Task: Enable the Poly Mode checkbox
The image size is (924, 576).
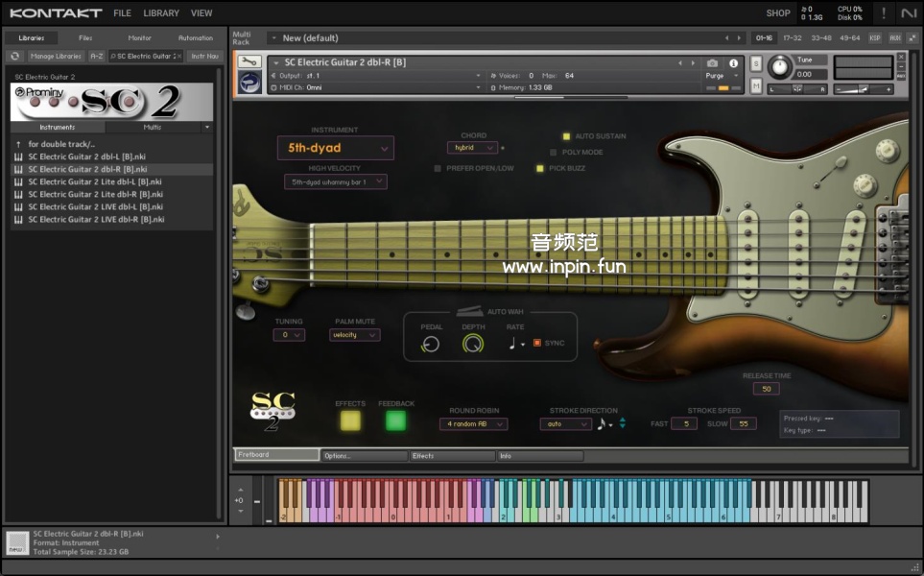Action: point(554,152)
